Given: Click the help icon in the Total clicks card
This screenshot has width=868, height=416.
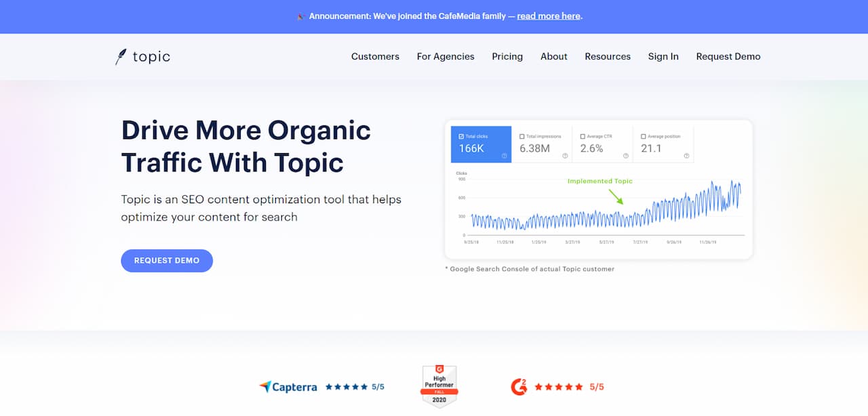Looking at the screenshot, I should (x=505, y=156).
